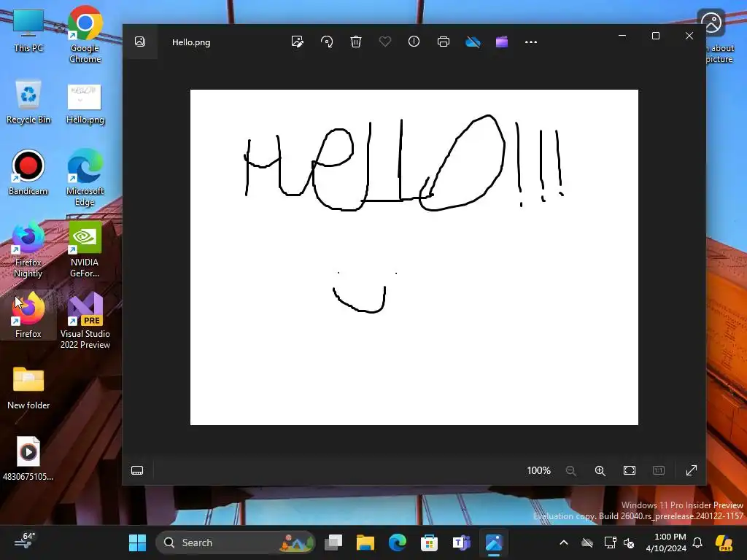The image size is (747, 560).
Task: Select Firefox desktop shortcut
Action: tap(28, 315)
